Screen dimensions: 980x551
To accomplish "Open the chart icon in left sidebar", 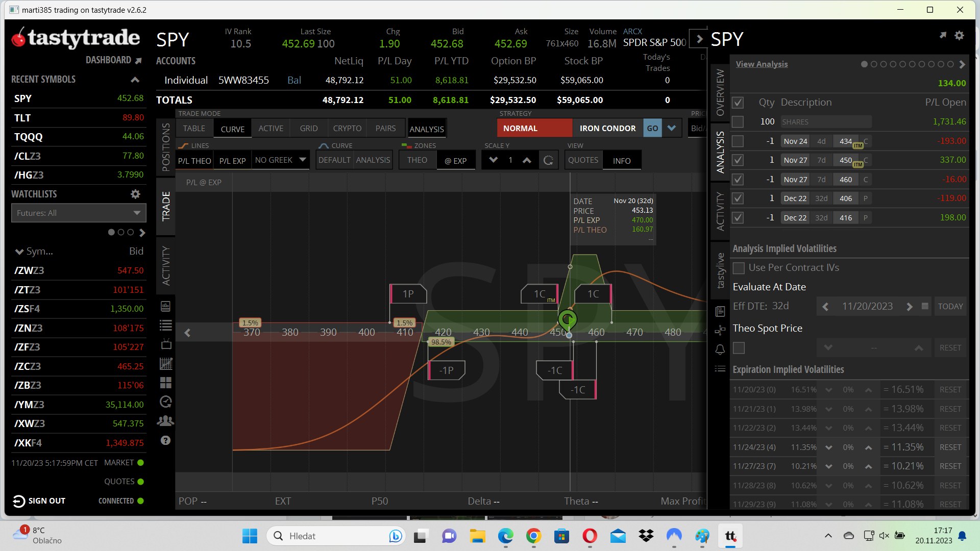I will point(166,364).
